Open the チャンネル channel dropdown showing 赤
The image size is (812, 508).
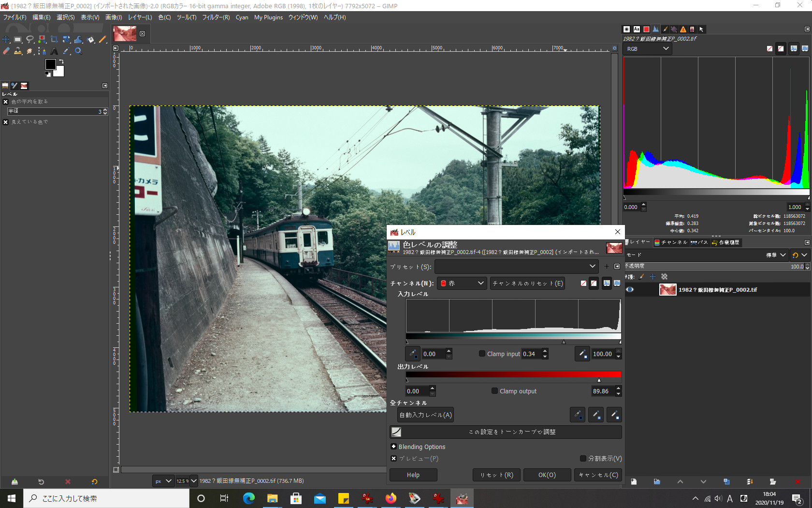tap(462, 283)
